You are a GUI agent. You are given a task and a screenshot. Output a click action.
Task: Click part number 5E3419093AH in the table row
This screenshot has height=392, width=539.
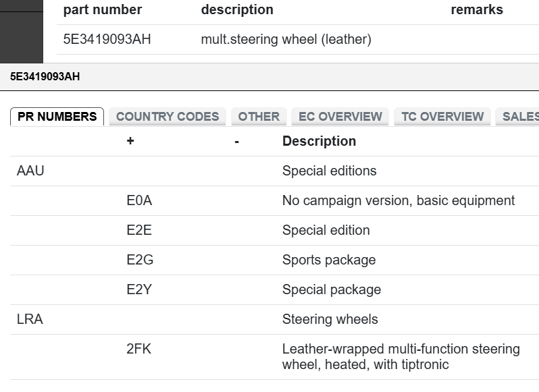(x=107, y=39)
